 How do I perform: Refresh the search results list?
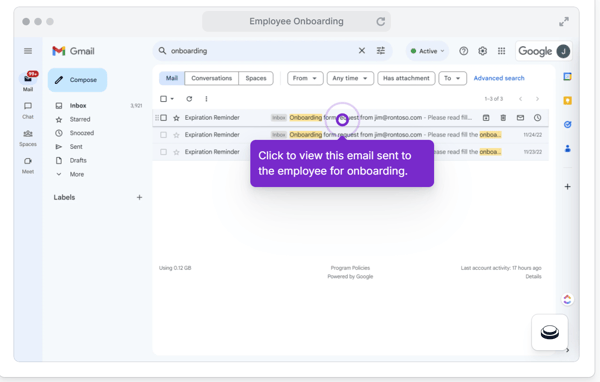pos(189,99)
